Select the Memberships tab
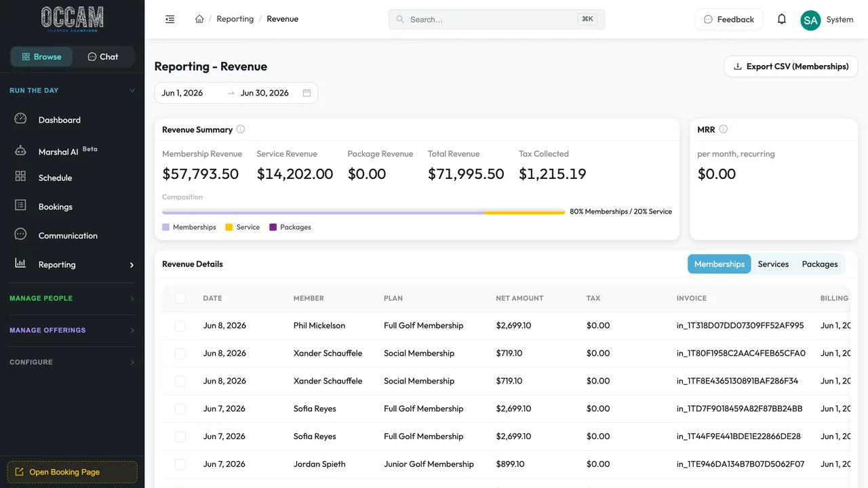Viewport: 868px width, 488px height. [719, 264]
